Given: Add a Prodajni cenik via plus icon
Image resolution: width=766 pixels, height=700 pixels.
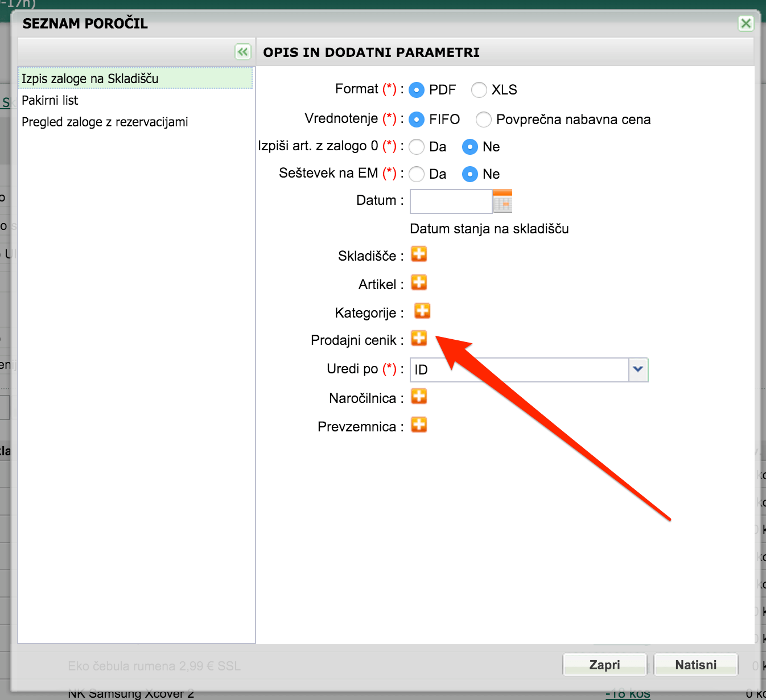Looking at the screenshot, I should [419, 338].
